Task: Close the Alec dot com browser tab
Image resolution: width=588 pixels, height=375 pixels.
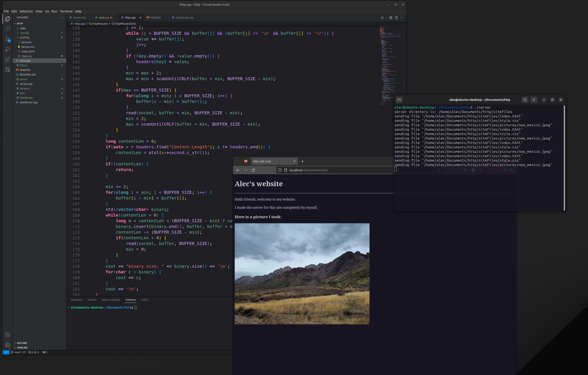Action: click(x=295, y=161)
